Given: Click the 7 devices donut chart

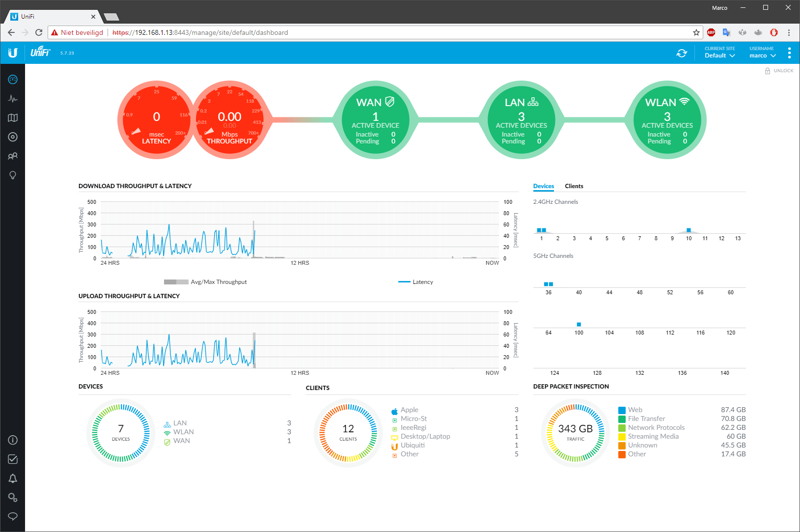Looking at the screenshot, I should point(121,433).
